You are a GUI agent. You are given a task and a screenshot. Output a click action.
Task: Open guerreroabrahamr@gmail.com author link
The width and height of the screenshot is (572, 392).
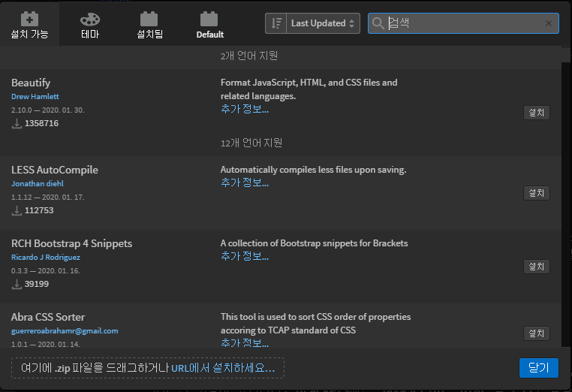(x=65, y=331)
